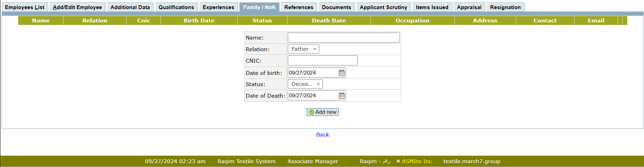The width and height of the screenshot is (644, 167).
Task: Open the Date of birth calendar picker
Action: (341, 73)
